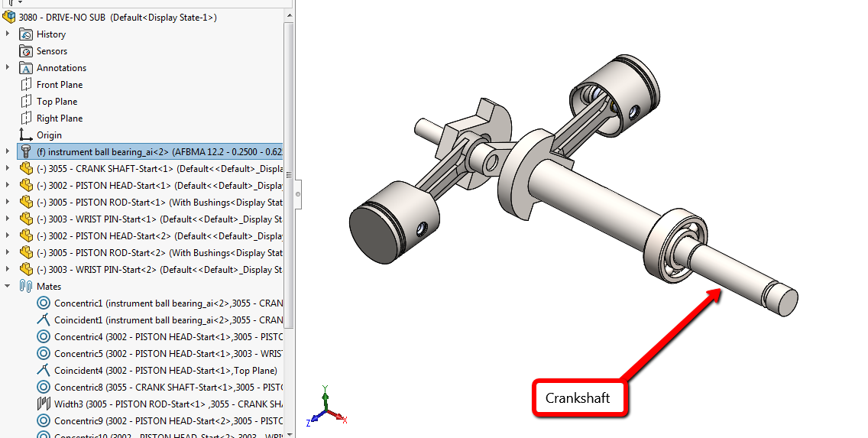Click the Annotations icon
This screenshot has height=438, width=868.
[26, 68]
